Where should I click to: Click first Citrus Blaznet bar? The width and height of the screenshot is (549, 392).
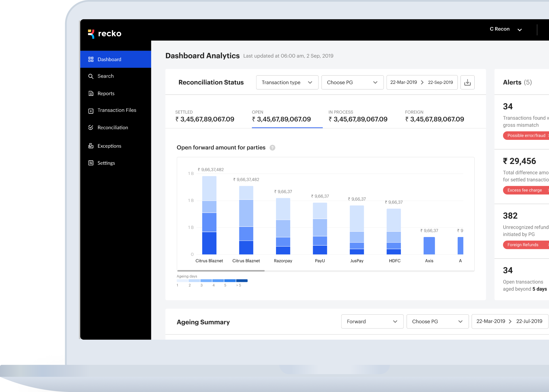tap(209, 215)
